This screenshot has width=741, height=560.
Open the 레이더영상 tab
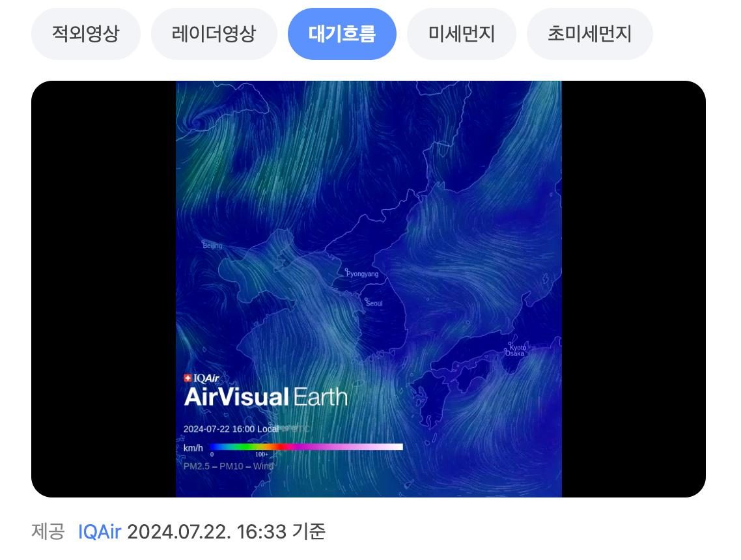(214, 34)
